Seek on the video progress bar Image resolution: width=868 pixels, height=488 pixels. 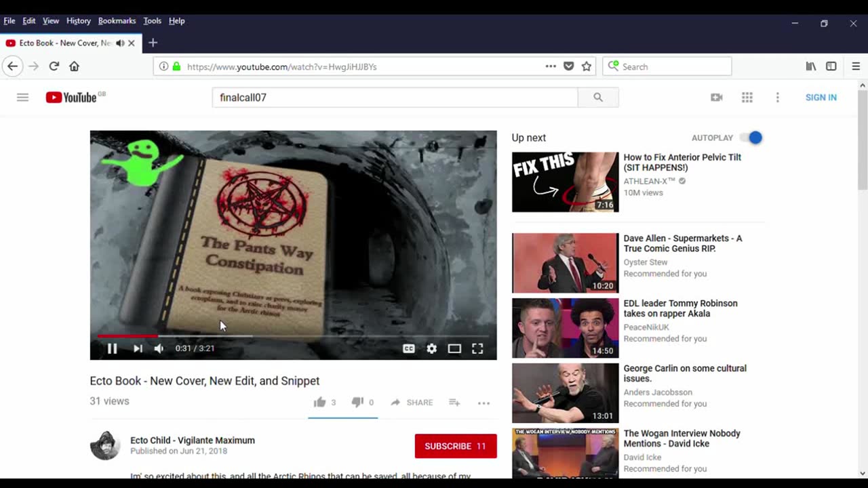point(293,335)
